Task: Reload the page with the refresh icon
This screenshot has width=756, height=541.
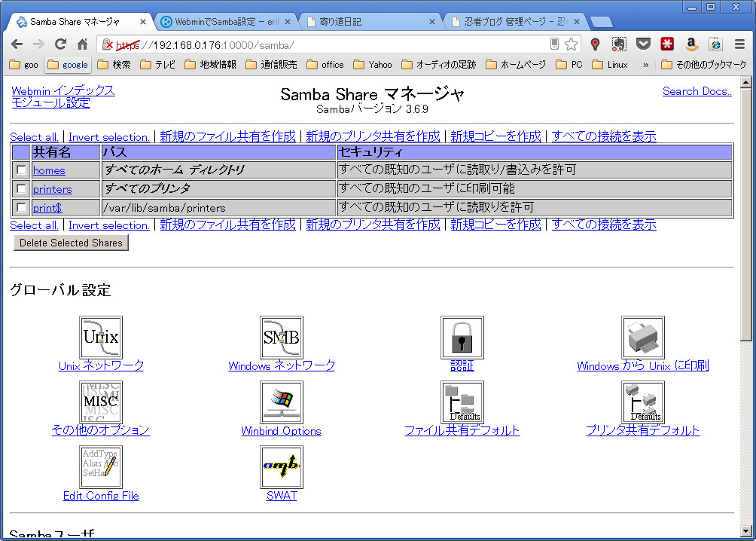Action: [60, 44]
